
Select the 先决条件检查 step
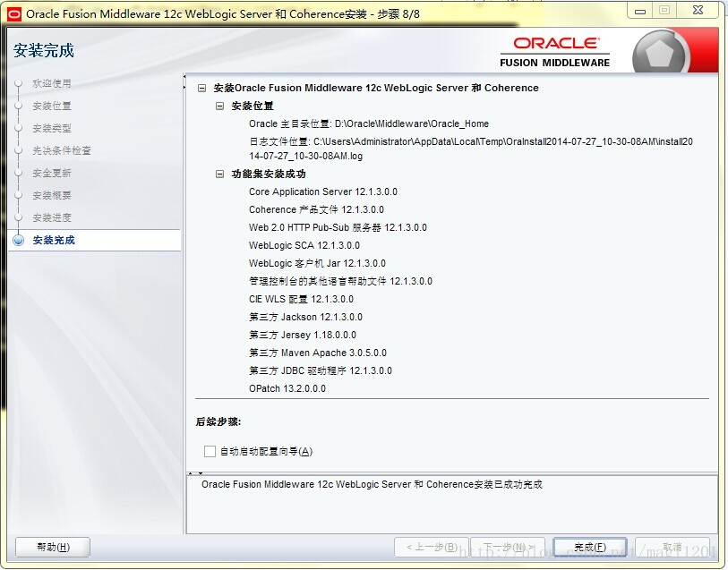point(62,150)
